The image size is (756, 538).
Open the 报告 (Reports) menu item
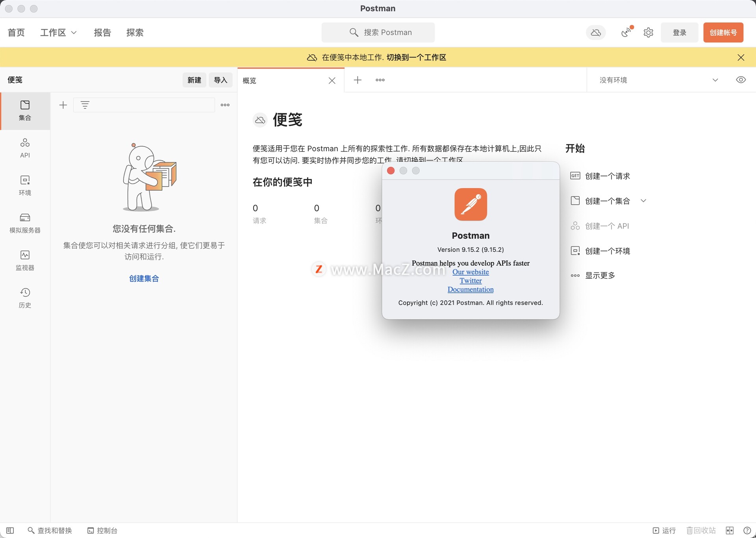tap(102, 33)
